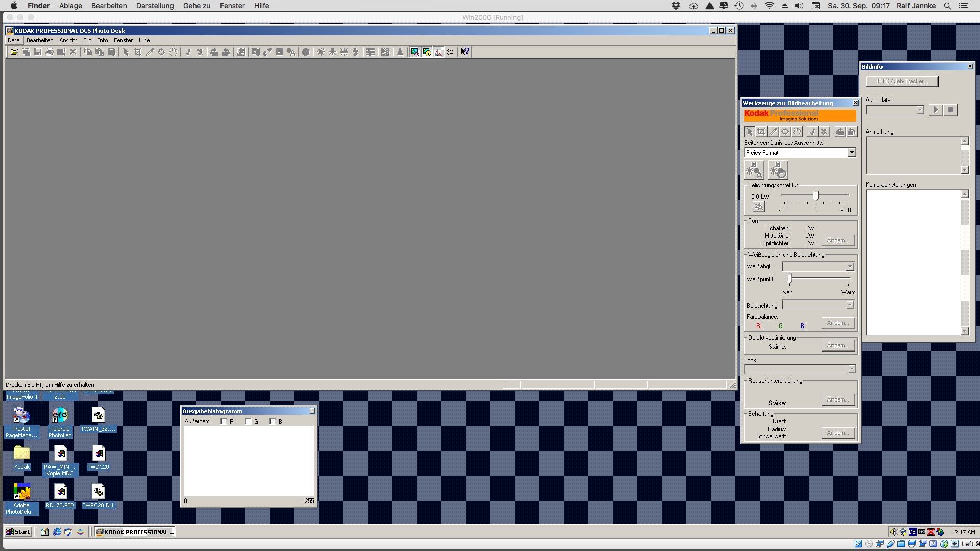
Task: Open the macOS Finder menu
Action: (x=39, y=6)
